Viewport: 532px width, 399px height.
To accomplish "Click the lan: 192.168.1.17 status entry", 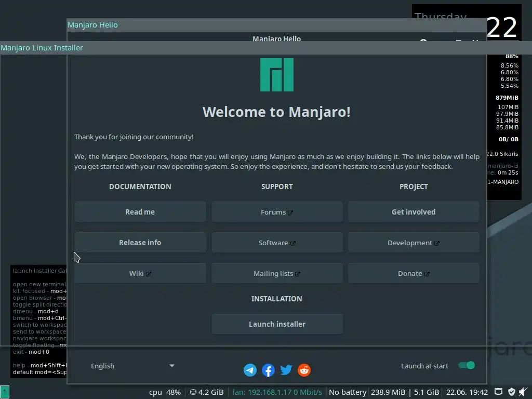I will (x=277, y=392).
